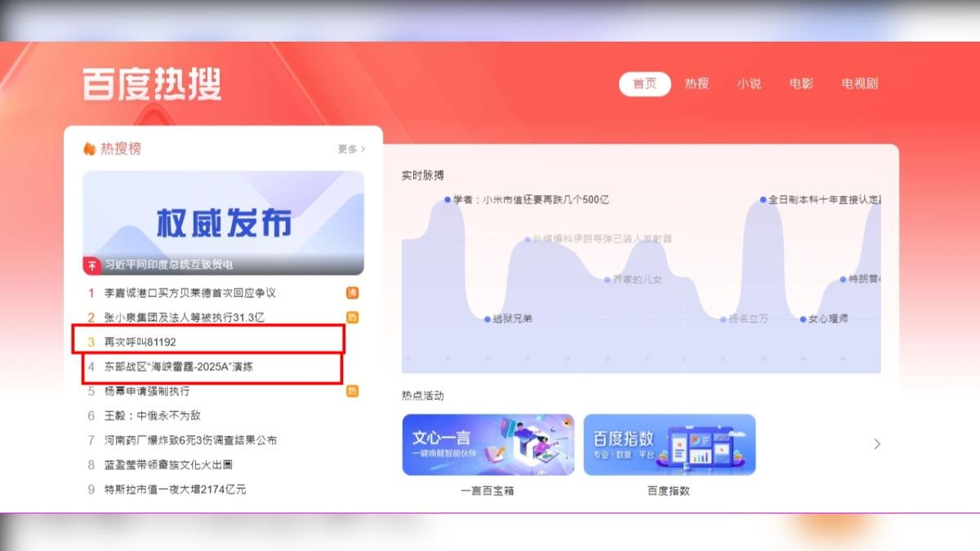Click the 百度指数 caption below the card

pyautogui.click(x=669, y=491)
